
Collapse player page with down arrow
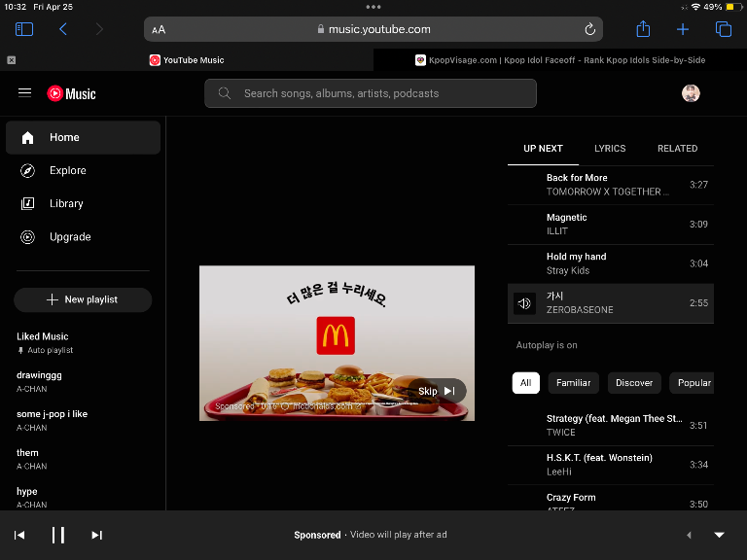pos(720,536)
